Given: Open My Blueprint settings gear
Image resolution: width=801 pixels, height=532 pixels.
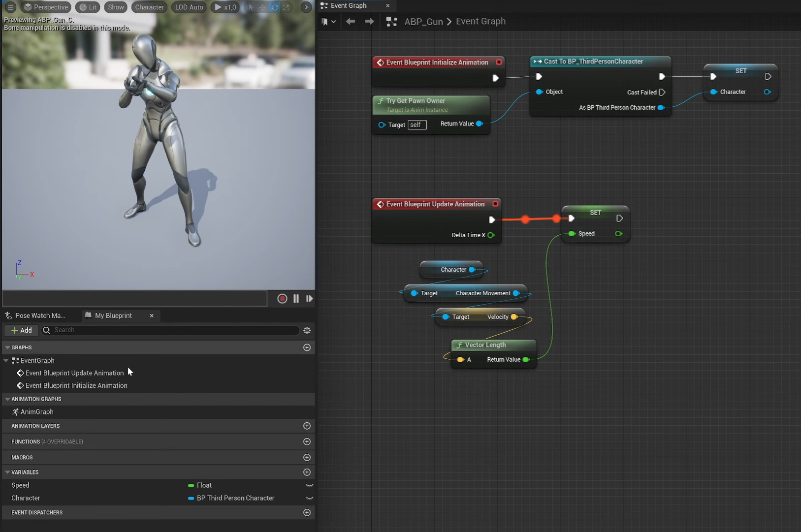Looking at the screenshot, I should (307, 330).
